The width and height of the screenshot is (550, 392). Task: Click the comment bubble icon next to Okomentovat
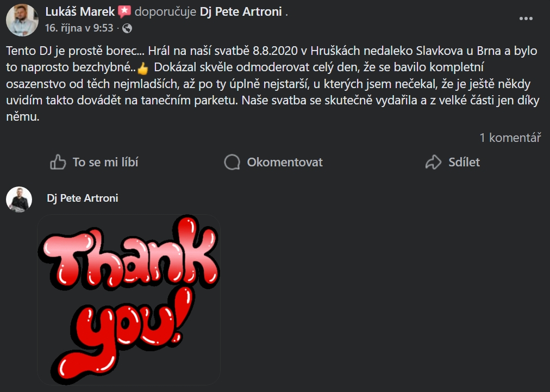(233, 162)
